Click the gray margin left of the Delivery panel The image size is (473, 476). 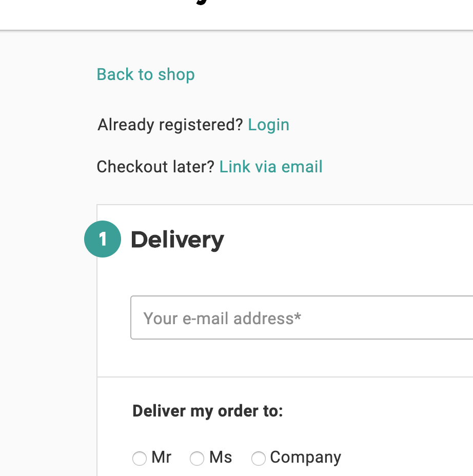coord(46,333)
